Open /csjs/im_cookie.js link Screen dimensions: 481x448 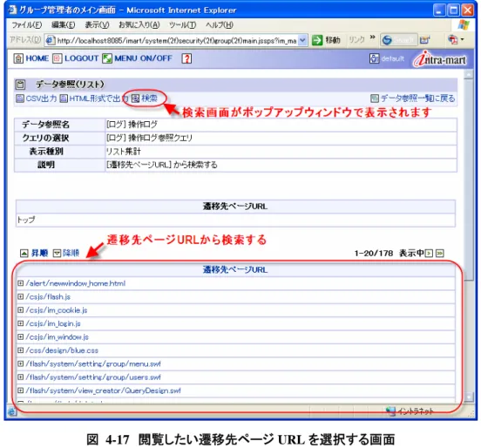[57, 310]
